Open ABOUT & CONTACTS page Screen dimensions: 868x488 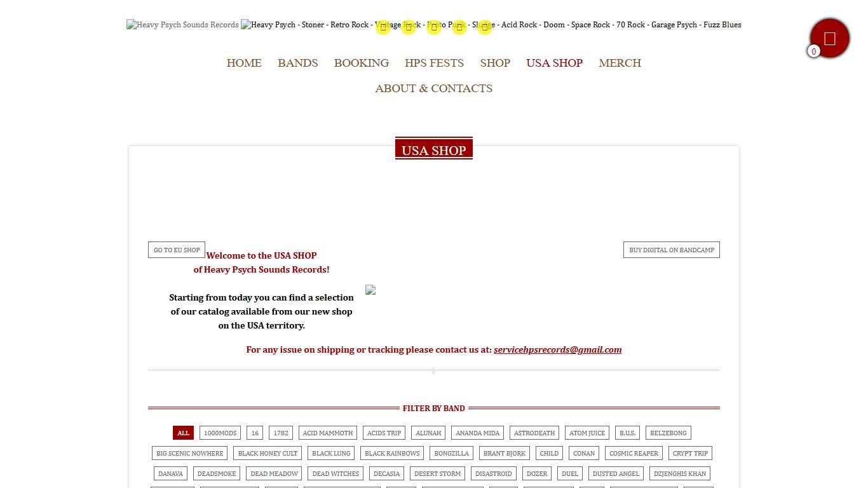(434, 88)
